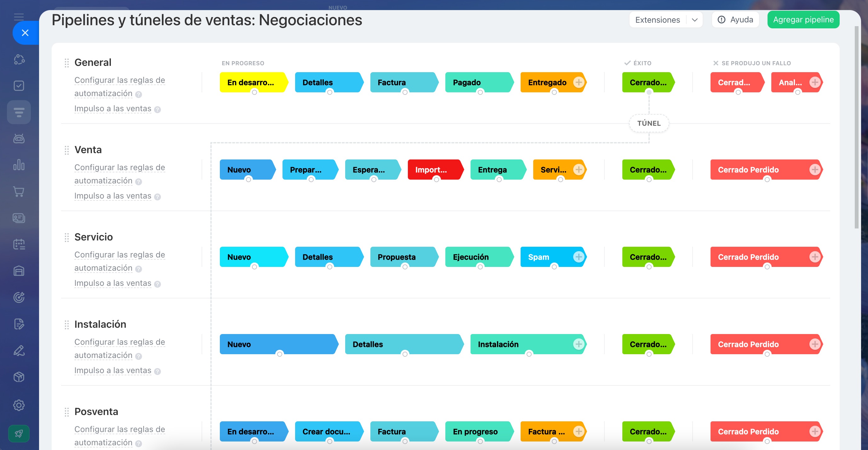Select Propuesta stage in Servicio
The image size is (868, 450).
(404, 257)
